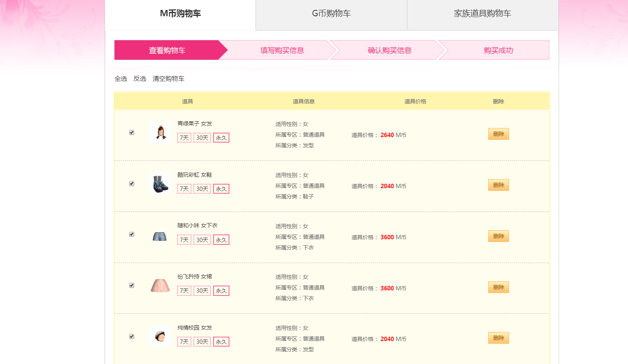Viewport: 628px width, 364px height.
Task: Choose 30天 for 随和小妹 女下衣
Action: tap(202, 240)
